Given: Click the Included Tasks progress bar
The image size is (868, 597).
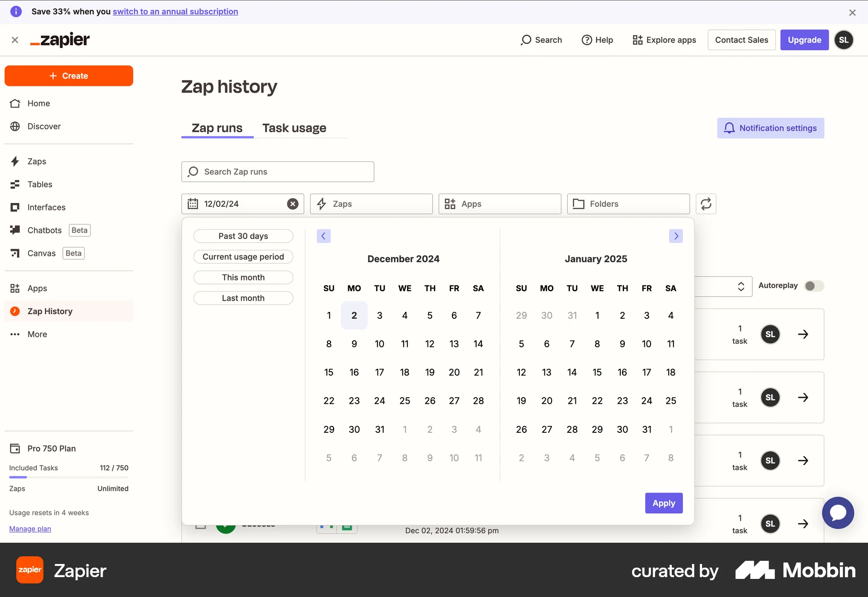Looking at the screenshot, I should click(x=69, y=477).
